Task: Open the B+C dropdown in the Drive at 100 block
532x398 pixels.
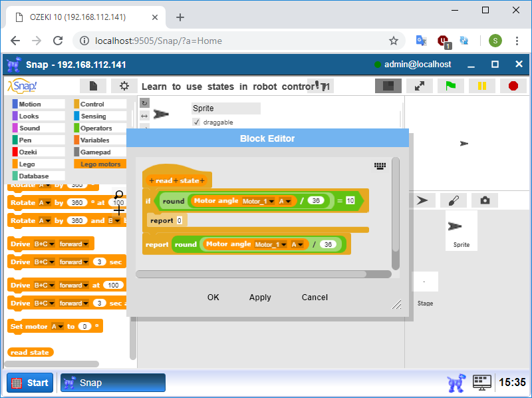Action: click(x=44, y=286)
